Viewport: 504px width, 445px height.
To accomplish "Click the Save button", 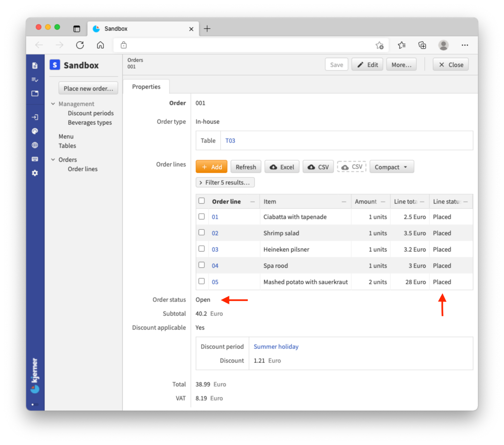I will click(336, 65).
